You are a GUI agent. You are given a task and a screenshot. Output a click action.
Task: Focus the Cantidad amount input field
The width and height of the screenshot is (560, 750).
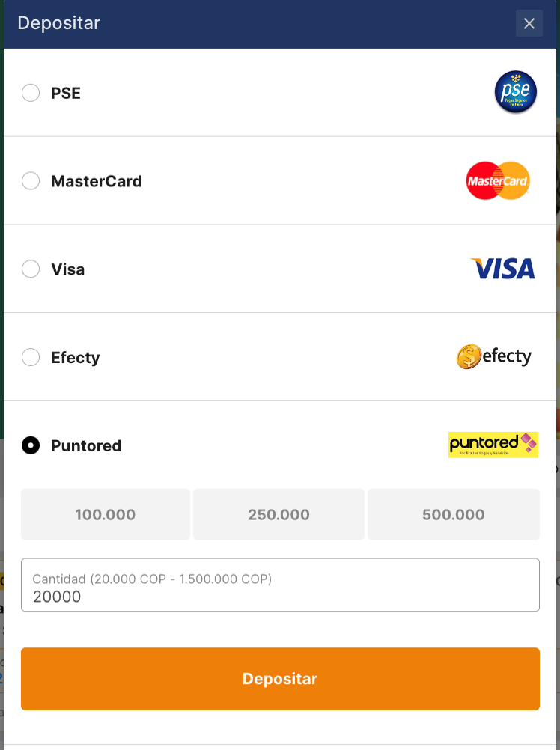280,597
